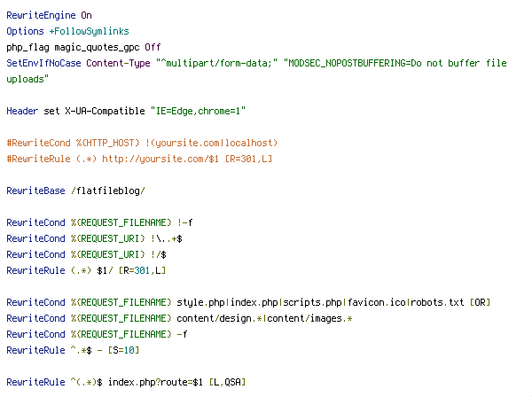Click the 'MODSEC_NOPOSTBUFFERING=Do not buffer file' text
The image size is (532, 397).
(397, 63)
